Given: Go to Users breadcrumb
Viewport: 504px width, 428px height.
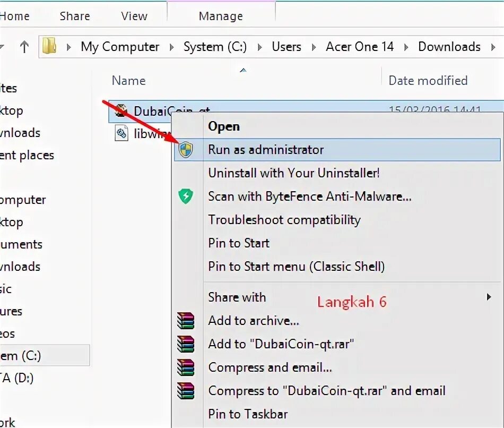Looking at the screenshot, I should point(286,47).
